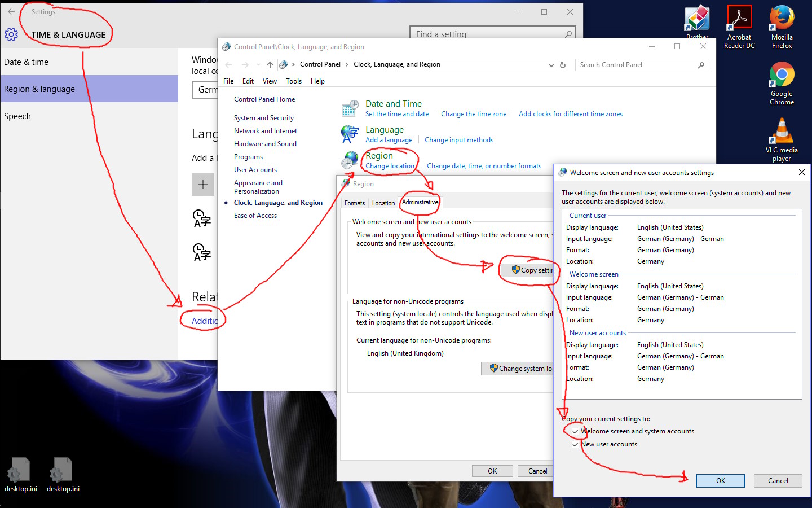Toggle Welcome screen and system accounts checkbox
This screenshot has height=508, width=812.
575,432
